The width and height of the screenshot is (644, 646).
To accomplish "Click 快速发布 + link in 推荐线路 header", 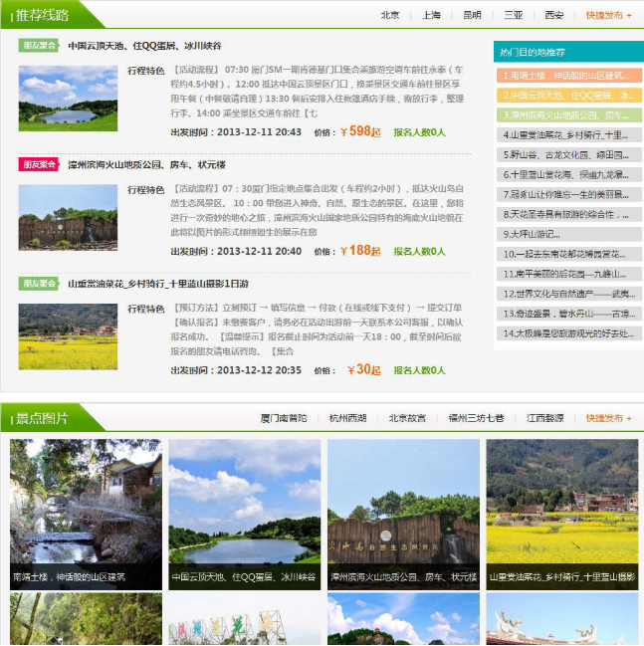I will [x=608, y=15].
